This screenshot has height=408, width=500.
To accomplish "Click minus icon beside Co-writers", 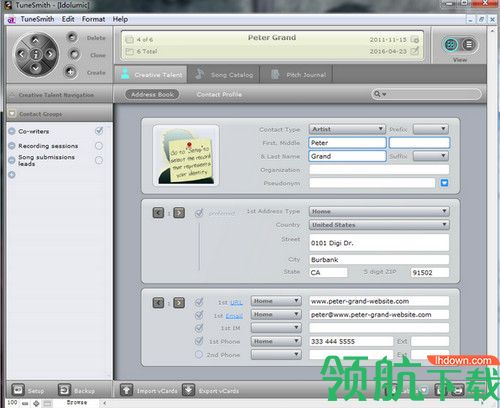I will 12,131.
